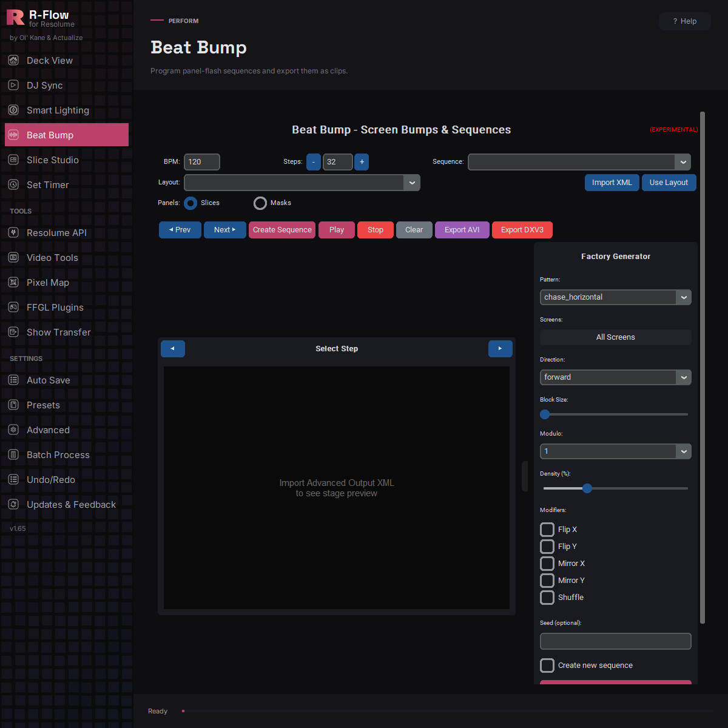Click the Video Tools sidebar icon
Viewport: 728px width, 728px height.
coord(13,258)
